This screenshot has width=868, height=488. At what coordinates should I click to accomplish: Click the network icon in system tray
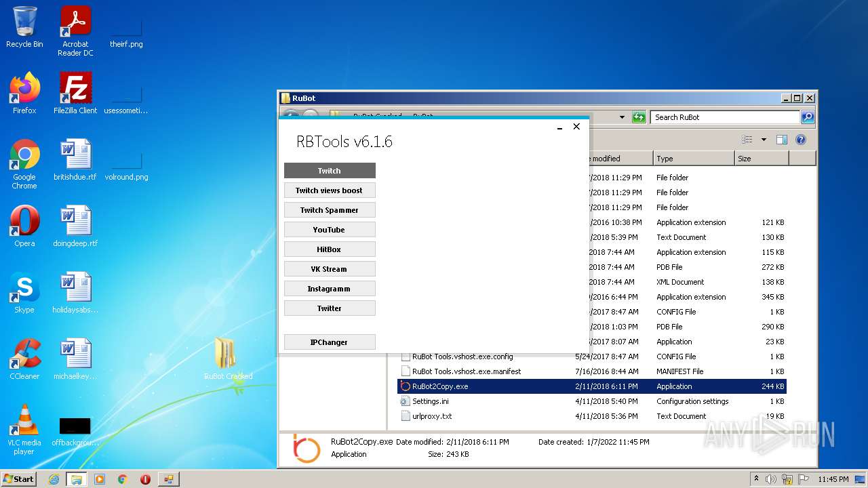(787, 479)
